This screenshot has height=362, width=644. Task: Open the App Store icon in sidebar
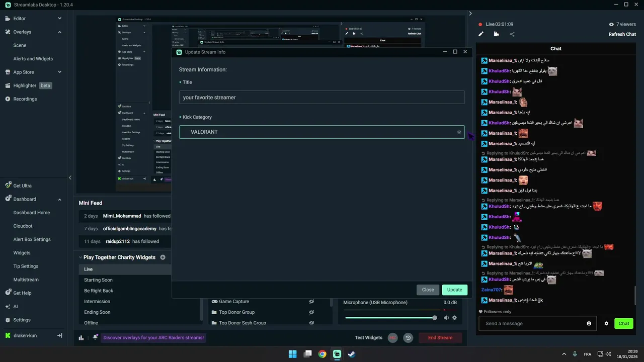pyautogui.click(x=8, y=72)
